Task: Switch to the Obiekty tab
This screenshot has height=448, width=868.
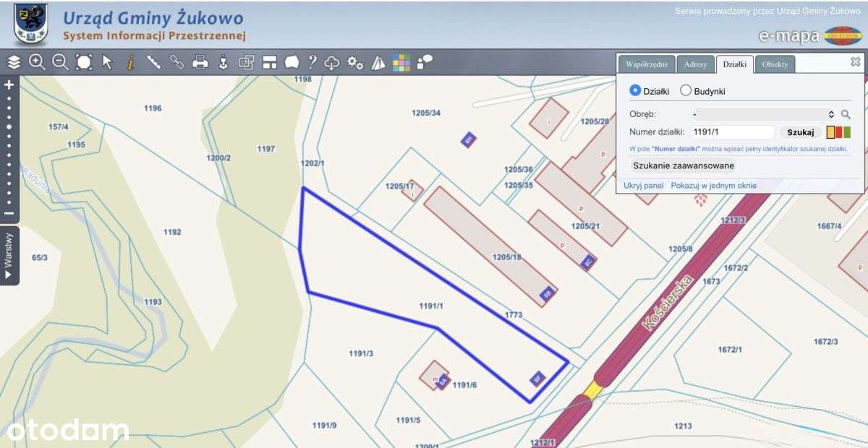Action: coord(775,64)
